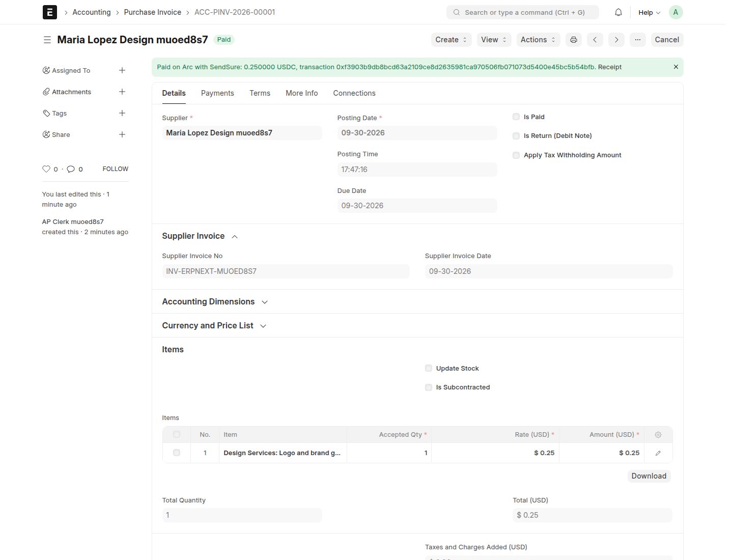The width and height of the screenshot is (733, 560).
Task: Add an attachment with plus icon
Action: (122, 92)
